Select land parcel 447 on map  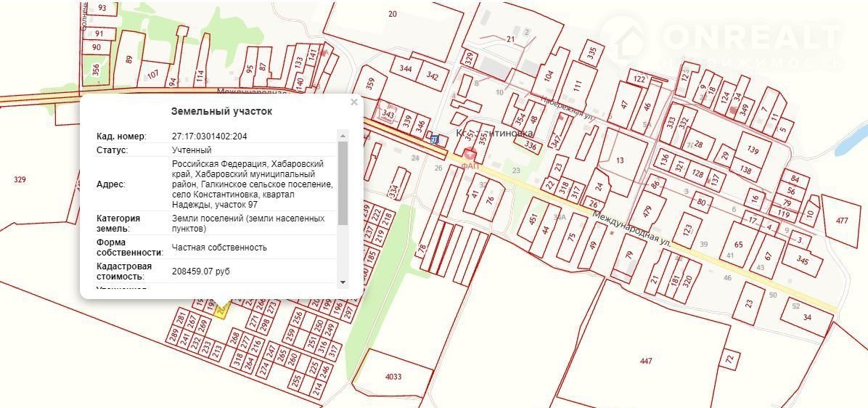646,360
